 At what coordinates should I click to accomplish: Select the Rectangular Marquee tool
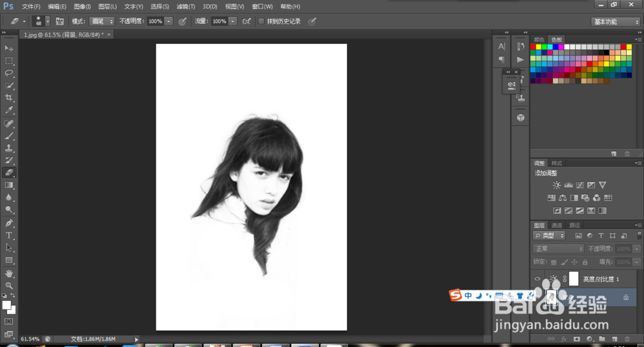click(x=8, y=61)
